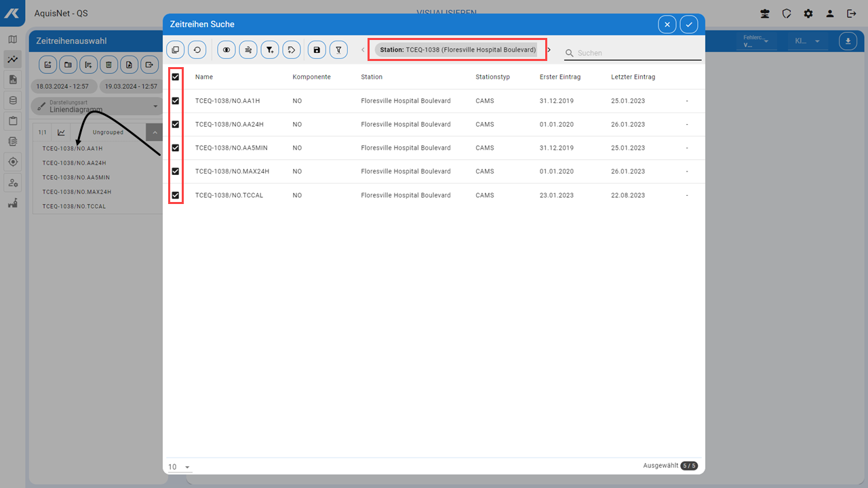
Task: Click right chevron next to Station filter chip
Action: (549, 49)
